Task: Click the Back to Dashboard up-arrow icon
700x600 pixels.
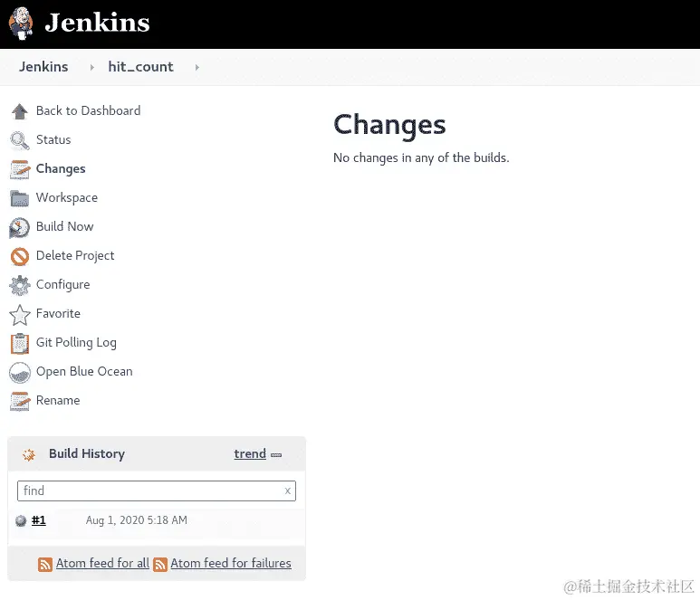Action: (20, 111)
